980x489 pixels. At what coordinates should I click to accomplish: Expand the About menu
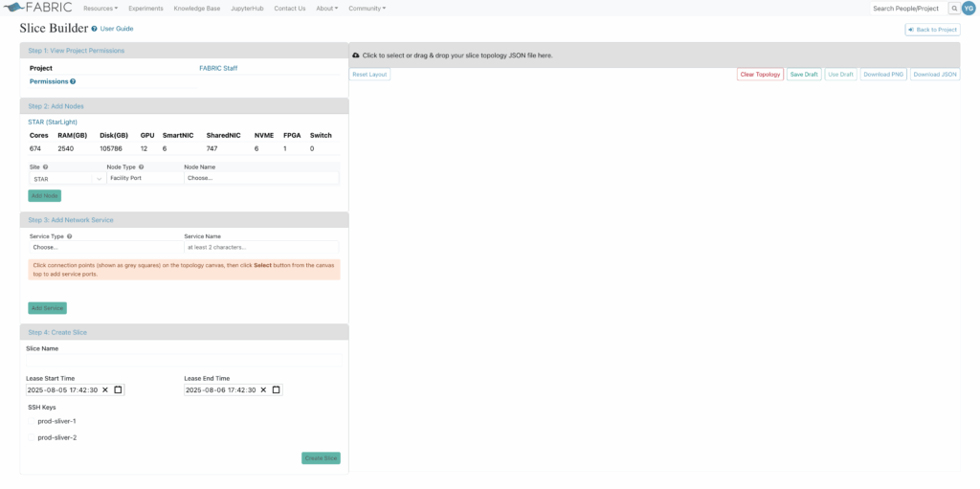pos(327,8)
